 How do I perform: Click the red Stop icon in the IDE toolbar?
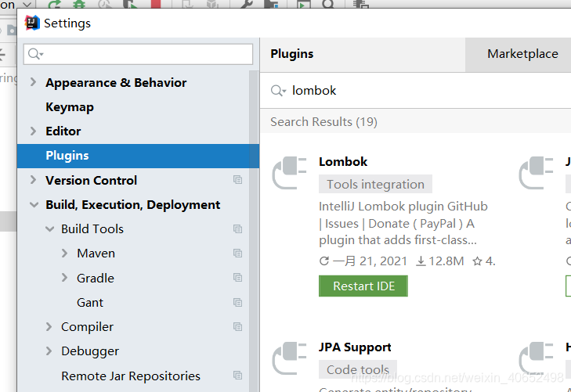pyautogui.click(x=156, y=4)
